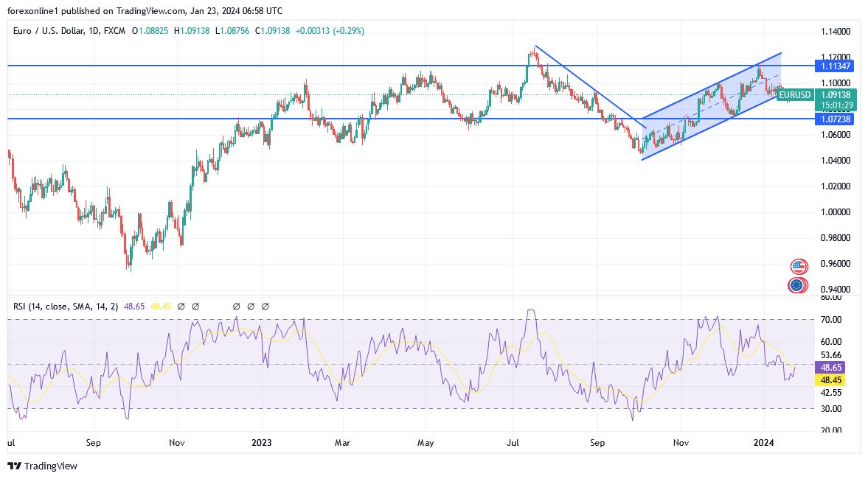Viewport: 868px width, 479px height.
Task: Click the 1.14000 label on the price scale
Action: pos(836,32)
